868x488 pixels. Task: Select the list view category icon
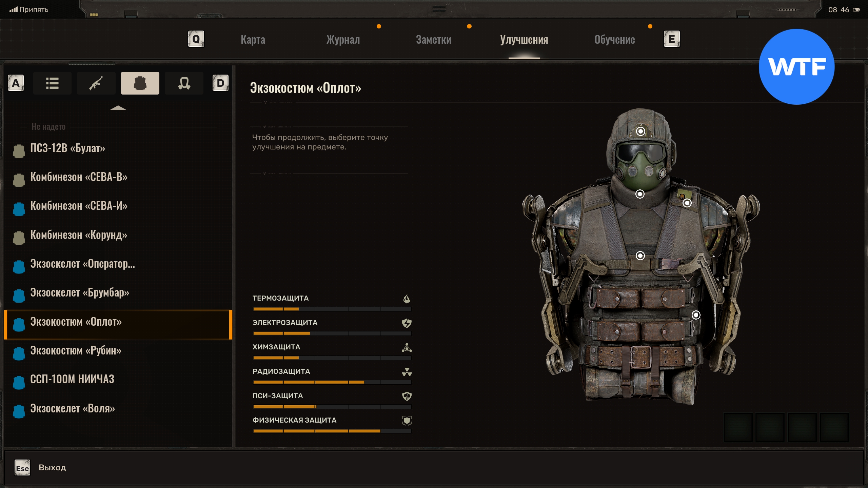52,83
